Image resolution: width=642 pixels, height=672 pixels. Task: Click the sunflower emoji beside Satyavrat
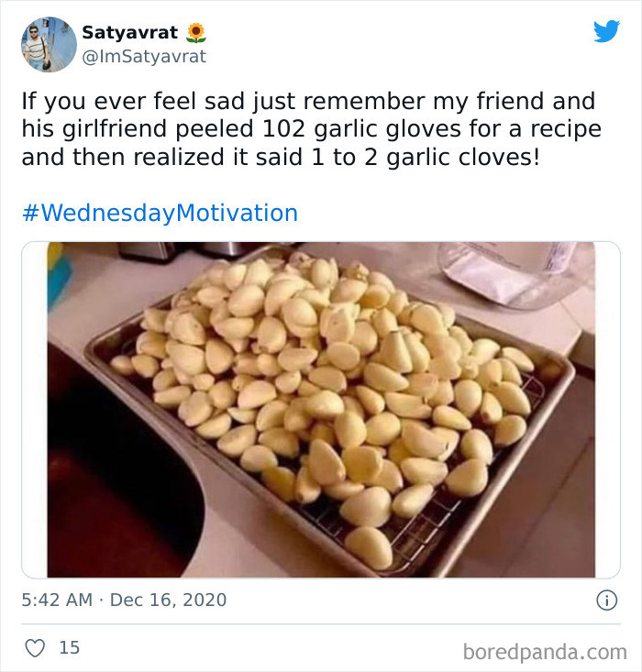coord(196,33)
